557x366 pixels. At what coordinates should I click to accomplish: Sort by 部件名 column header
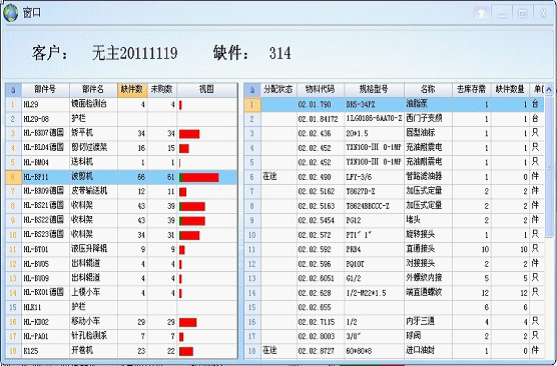(x=93, y=90)
